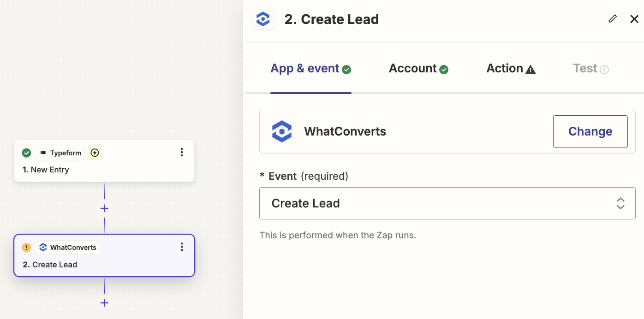Click the Event dropdown up-down arrows
Viewport: 644px width, 319px height.
[620, 203]
